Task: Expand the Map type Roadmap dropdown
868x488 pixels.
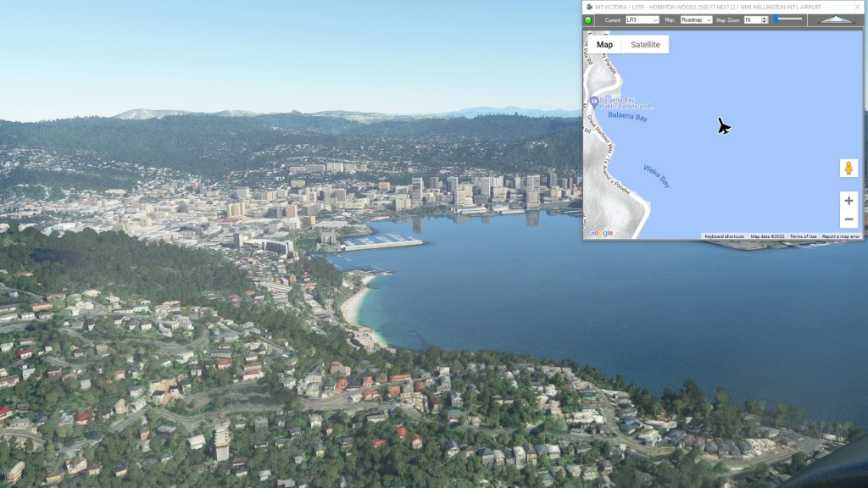Action: [696, 19]
